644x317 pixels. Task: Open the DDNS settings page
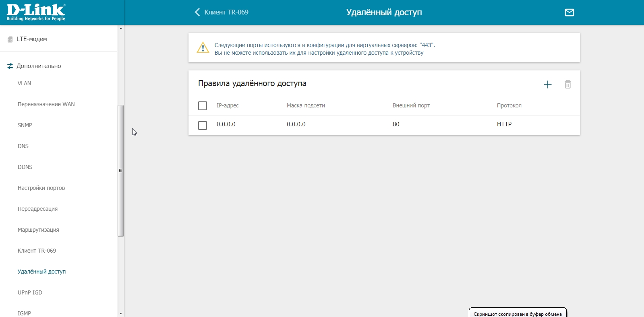pos(25,167)
